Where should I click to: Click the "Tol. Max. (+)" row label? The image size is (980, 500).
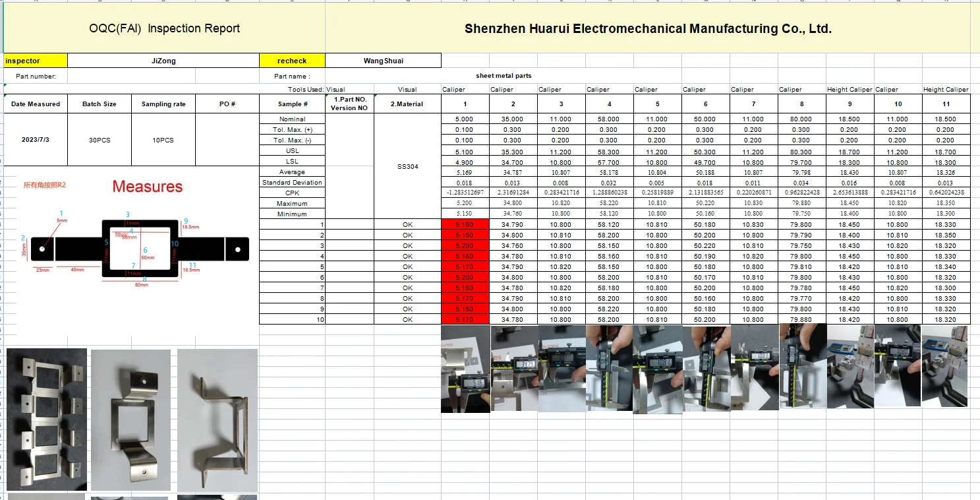click(292, 130)
